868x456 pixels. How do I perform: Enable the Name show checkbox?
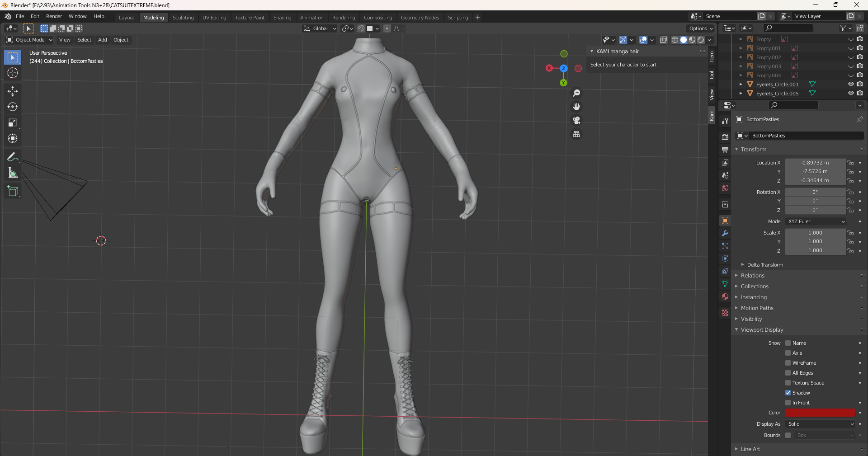[x=788, y=343]
